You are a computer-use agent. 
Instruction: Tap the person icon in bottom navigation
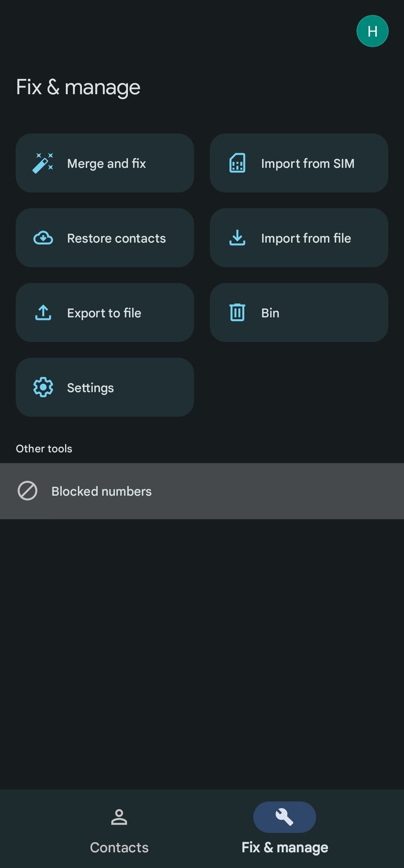point(119,817)
